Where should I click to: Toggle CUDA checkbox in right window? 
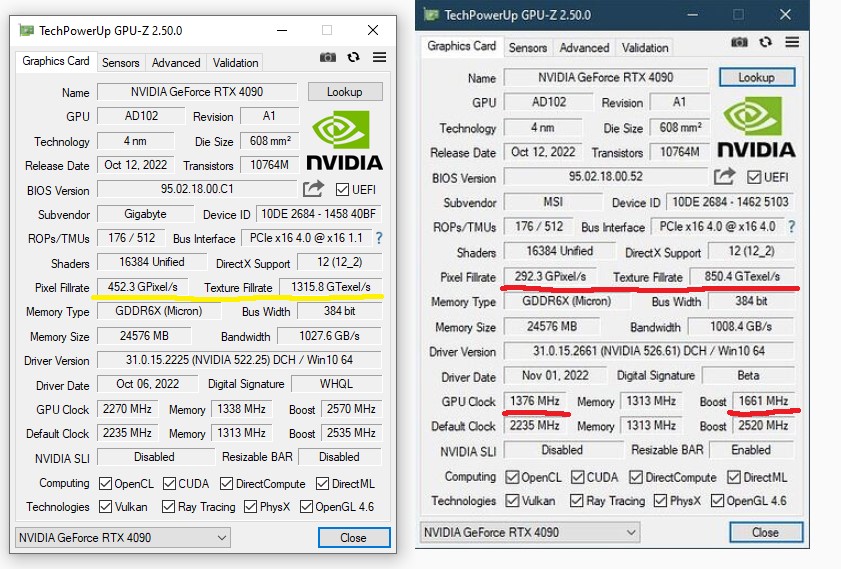point(578,477)
